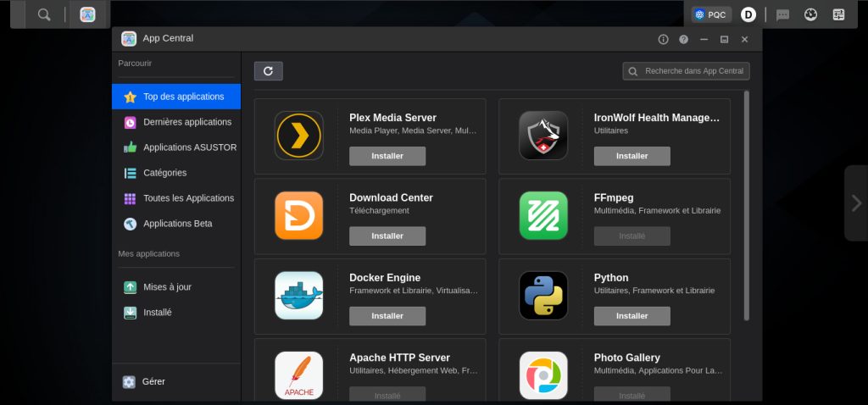Image resolution: width=868 pixels, height=405 pixels.
Task: Install Download Center
Action: [x=387, y=236]
